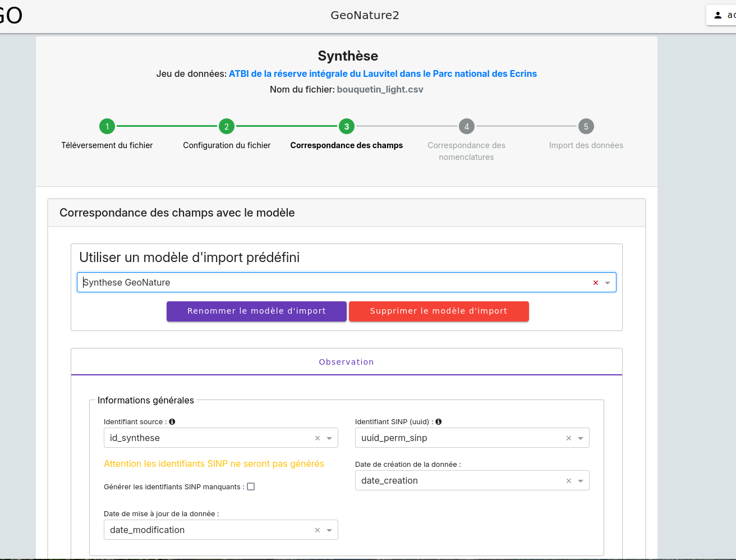Open the ATBI de la réserve intégrale dataset link
Screen dimensions: 736x560
383,74
